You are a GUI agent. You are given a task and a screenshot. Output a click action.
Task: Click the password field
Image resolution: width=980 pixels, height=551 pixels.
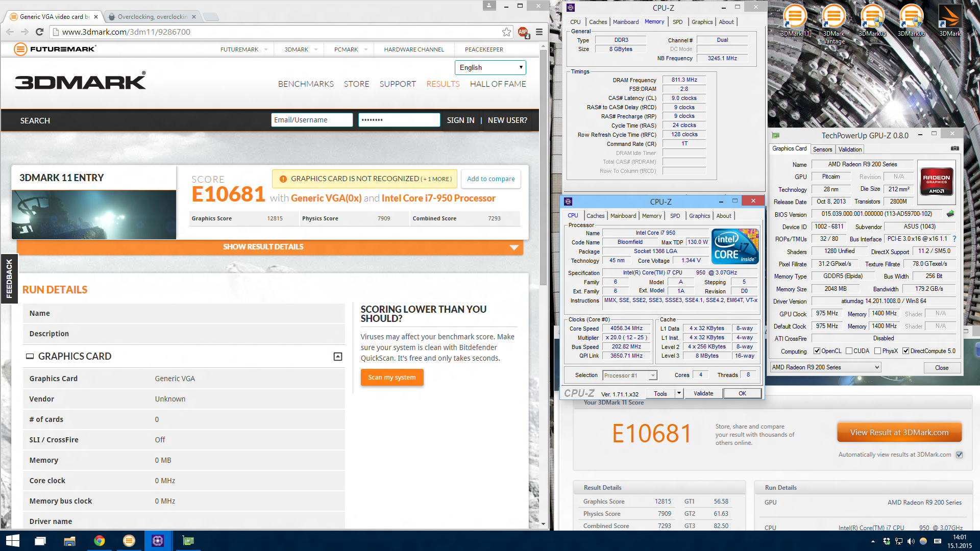399,120
